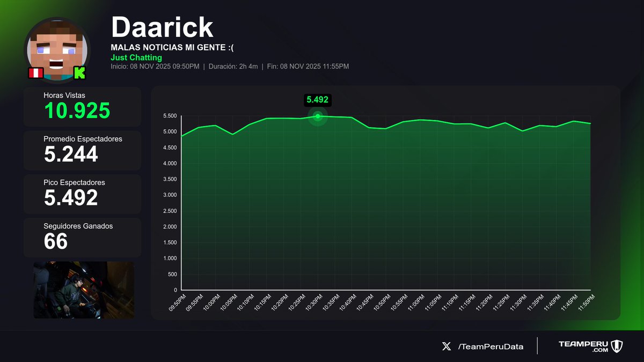Click the Peru flag badge on avatar
Image resolution: width=644 pixels, height=362 pixels.
pyautogui.click(x=35, y=73)
